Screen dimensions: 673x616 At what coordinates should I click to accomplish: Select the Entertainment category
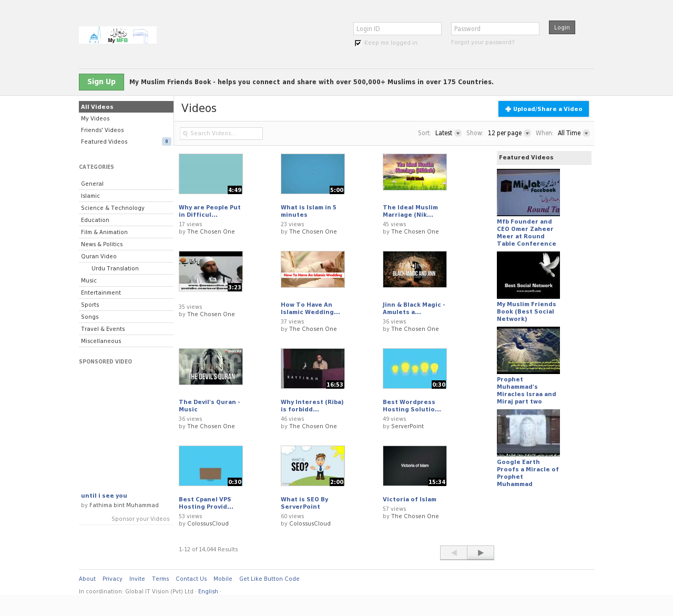[x=126, y=292]
